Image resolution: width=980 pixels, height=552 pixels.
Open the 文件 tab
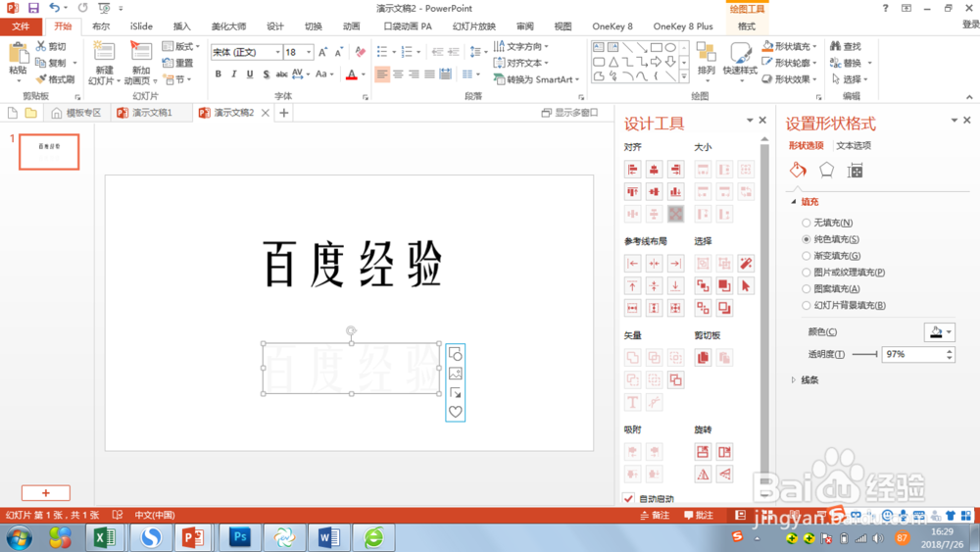[x=22, y=26]
